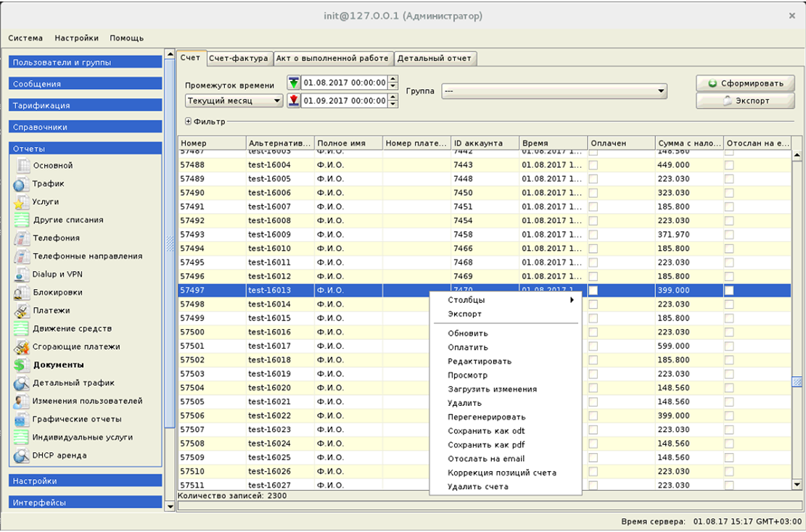Expand the Фильтр section
This screenshot has height=532, width=806.
[x=188, y=122]
